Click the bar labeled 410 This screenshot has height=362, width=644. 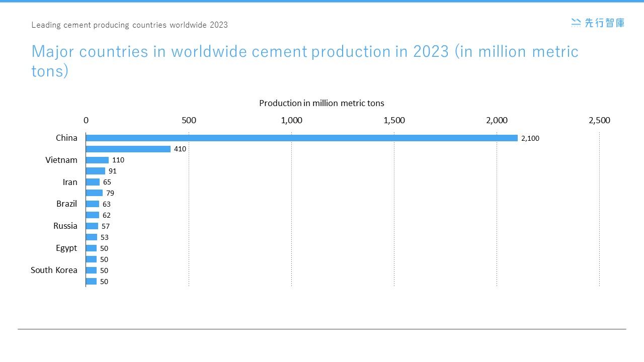coord(128,148)
